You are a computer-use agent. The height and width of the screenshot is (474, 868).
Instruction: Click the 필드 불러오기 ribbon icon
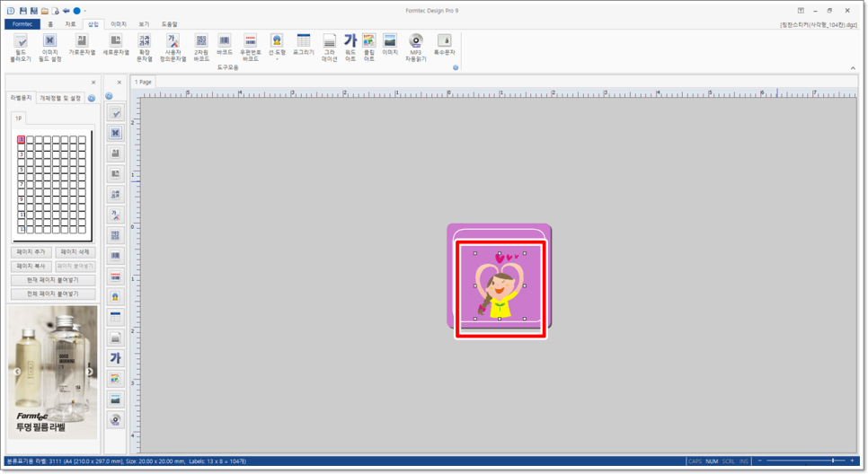click(21, 47)
